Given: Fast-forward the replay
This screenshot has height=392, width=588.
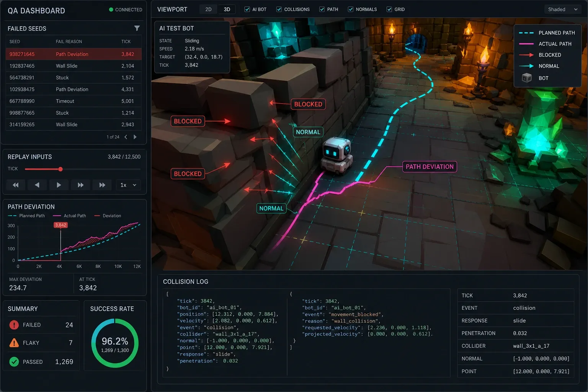Looking at the screenshot, I should point(80,185).
